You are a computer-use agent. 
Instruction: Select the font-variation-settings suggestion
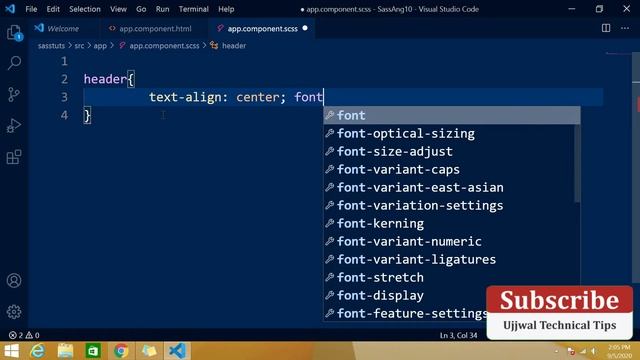449,205
